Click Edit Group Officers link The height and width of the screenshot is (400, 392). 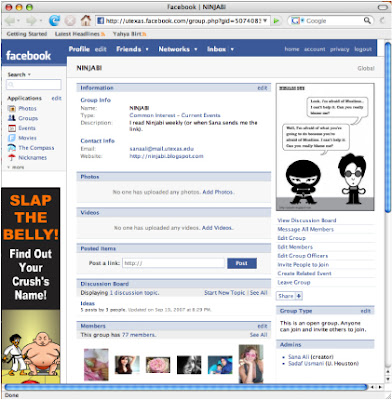pyautogui.click(x=303, y=256)
